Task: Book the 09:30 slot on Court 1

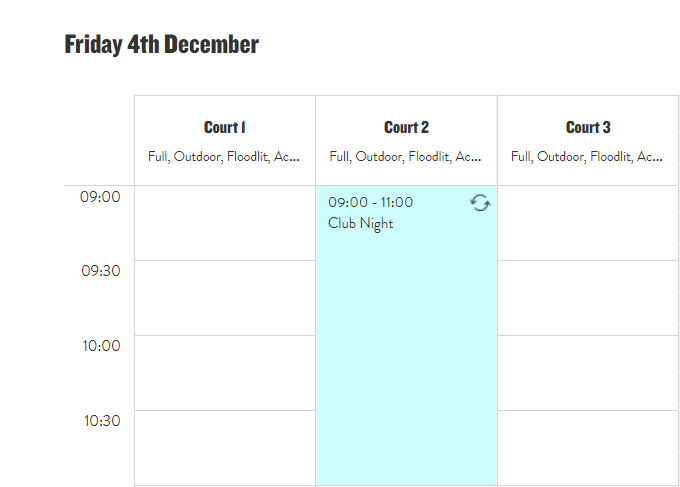Action: coord(225,298)
